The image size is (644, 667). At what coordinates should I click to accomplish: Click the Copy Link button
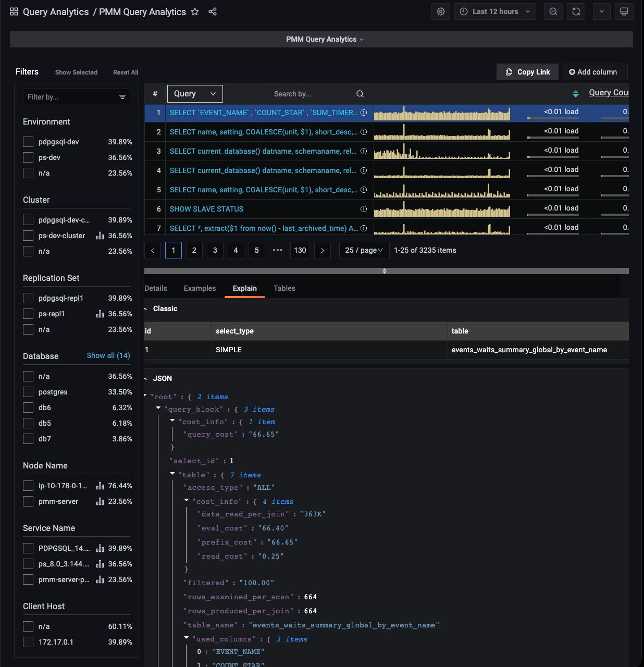527,72
